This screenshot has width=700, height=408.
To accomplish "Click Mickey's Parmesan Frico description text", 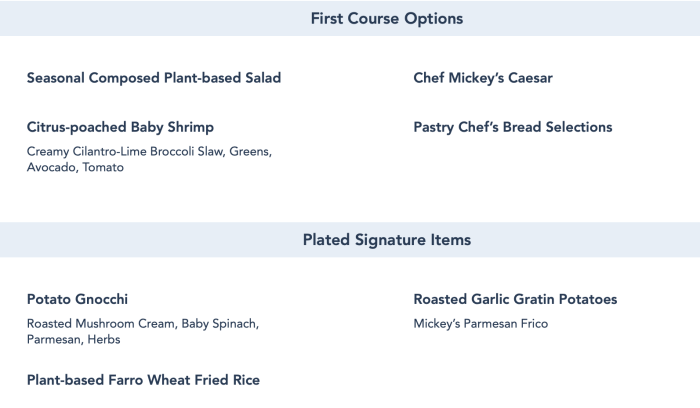I will point(480,324).
